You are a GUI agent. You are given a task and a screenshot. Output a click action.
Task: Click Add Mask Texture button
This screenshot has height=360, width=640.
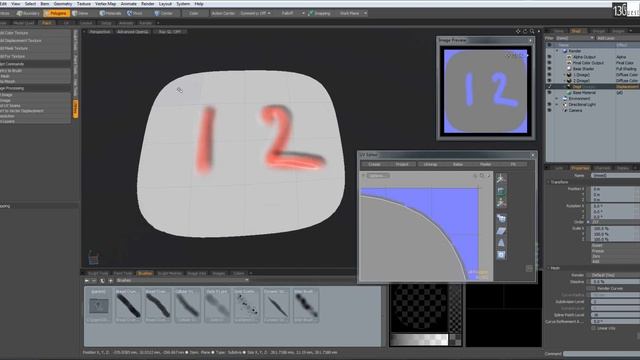pyautogui.click(x=35, y=48)
